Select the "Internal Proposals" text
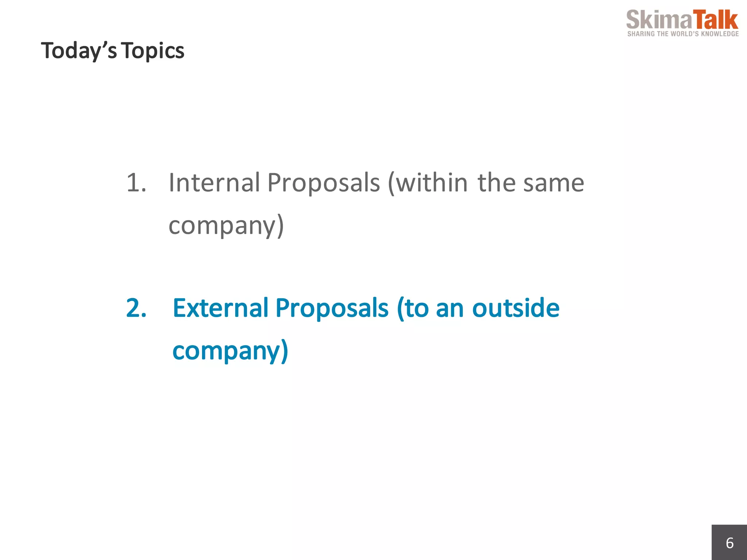The image size is (747, 560). tap(274, 183)
